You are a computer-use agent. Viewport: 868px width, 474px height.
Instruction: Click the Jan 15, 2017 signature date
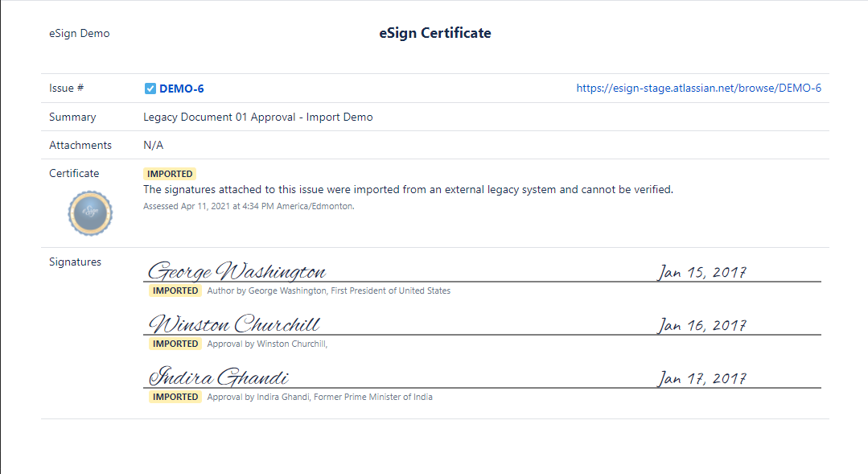[702, 272]
